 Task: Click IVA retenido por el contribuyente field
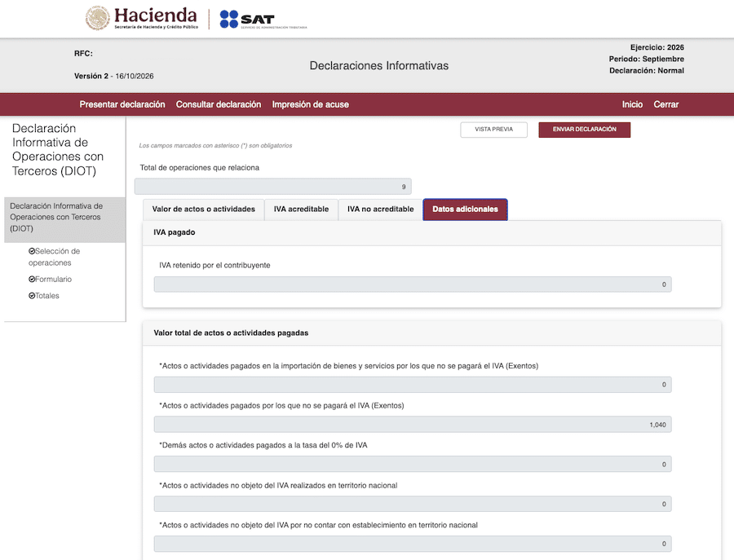pos(413,284)
